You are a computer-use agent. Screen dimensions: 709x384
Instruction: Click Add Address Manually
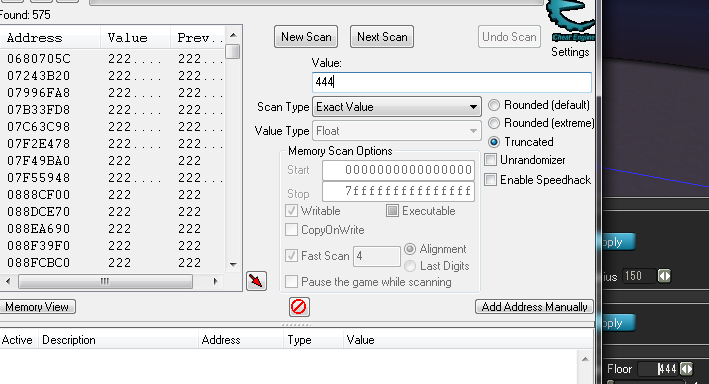click(534, 307)
